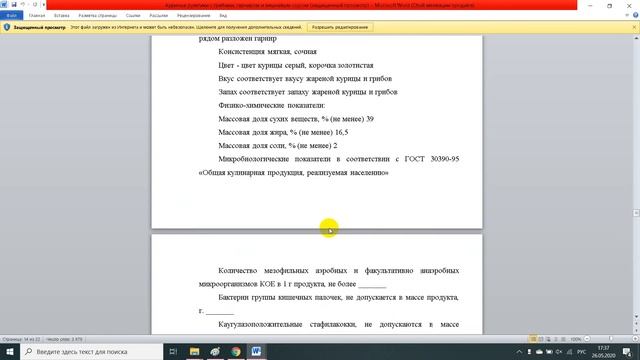Select Print Layout view icon in status bar
The width and height of the screenshot is (640, 360).
coord(533,339)
